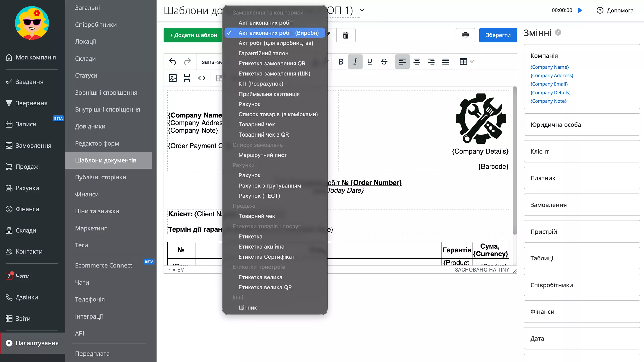Image resolution: width=644 pixels, height=362 pixels.
Task: Click the editor vertical scrollbar
Action: point(515,161)
